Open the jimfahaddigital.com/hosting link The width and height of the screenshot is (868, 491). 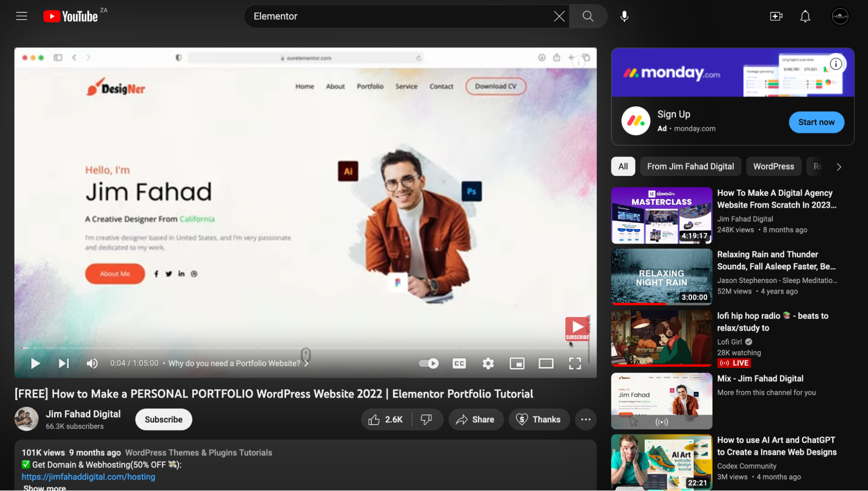pyautogui.click(x=88, y=477)
